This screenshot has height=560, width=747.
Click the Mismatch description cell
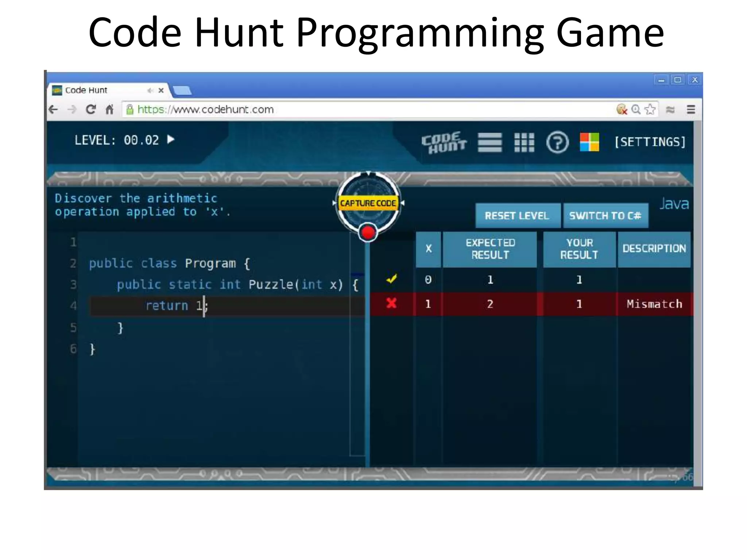(x=654, y=304)
